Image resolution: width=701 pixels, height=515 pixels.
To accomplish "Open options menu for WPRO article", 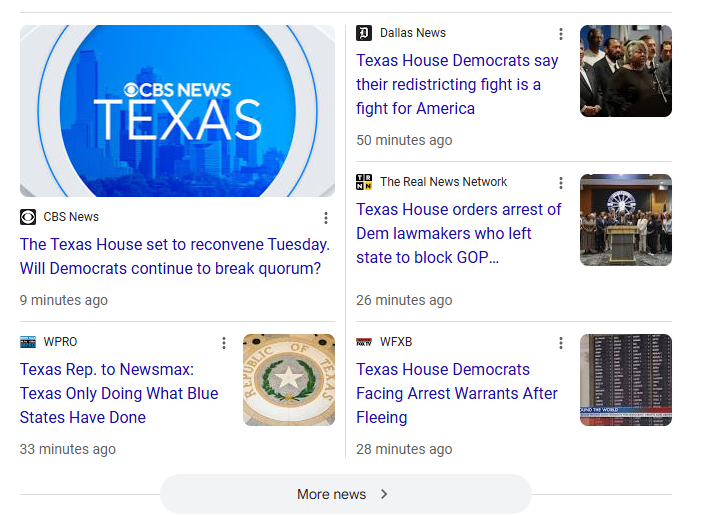I will click(224, 343).
